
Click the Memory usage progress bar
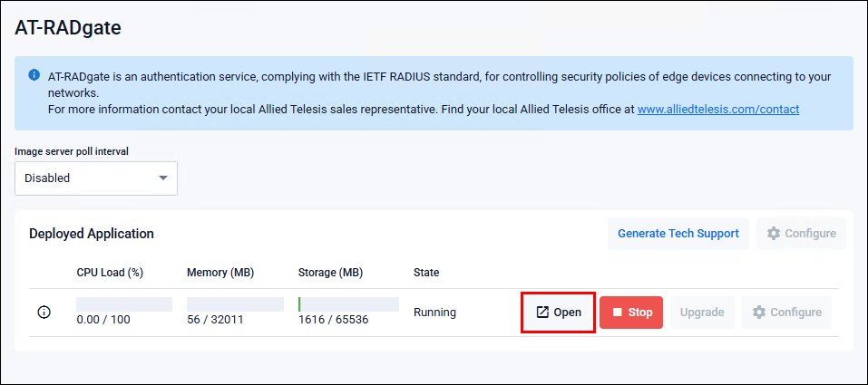coord(235,304)
